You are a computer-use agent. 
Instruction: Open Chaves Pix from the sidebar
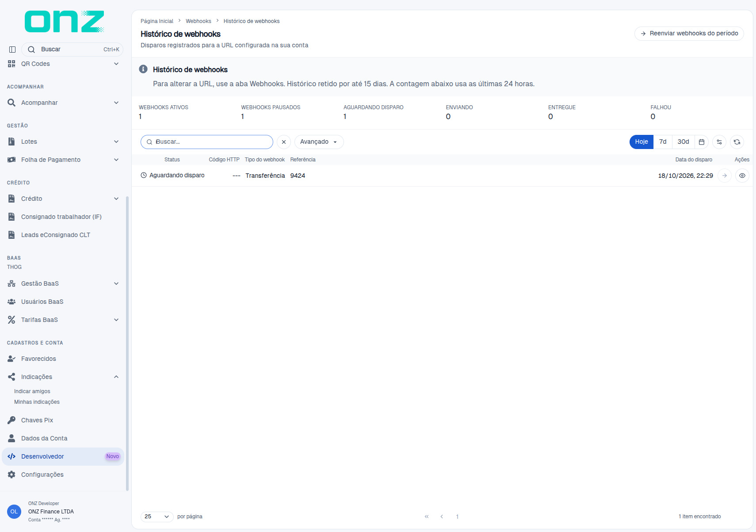(x=63, y=420)
